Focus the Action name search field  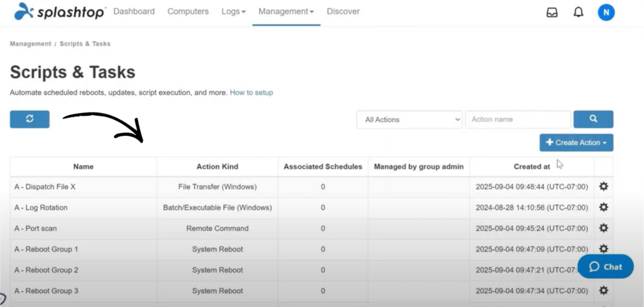[x=518, y=120]
